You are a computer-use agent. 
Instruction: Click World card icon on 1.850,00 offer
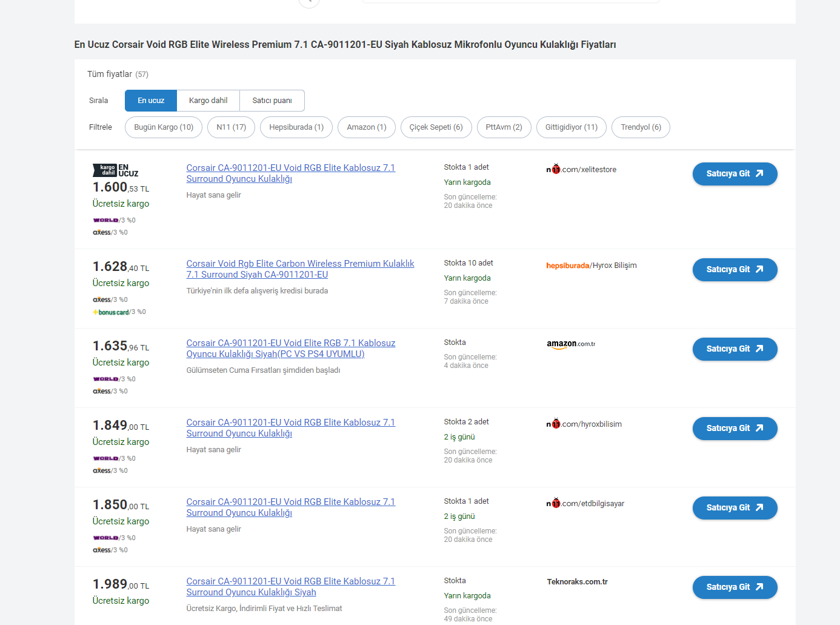point(105,538)
